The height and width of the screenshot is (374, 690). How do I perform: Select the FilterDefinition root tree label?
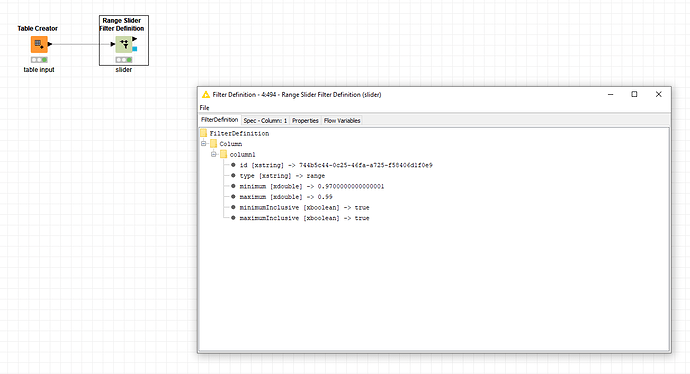(239, 133)
